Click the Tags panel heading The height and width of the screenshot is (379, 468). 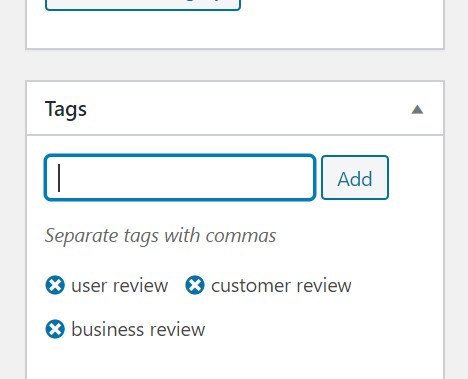66,109
